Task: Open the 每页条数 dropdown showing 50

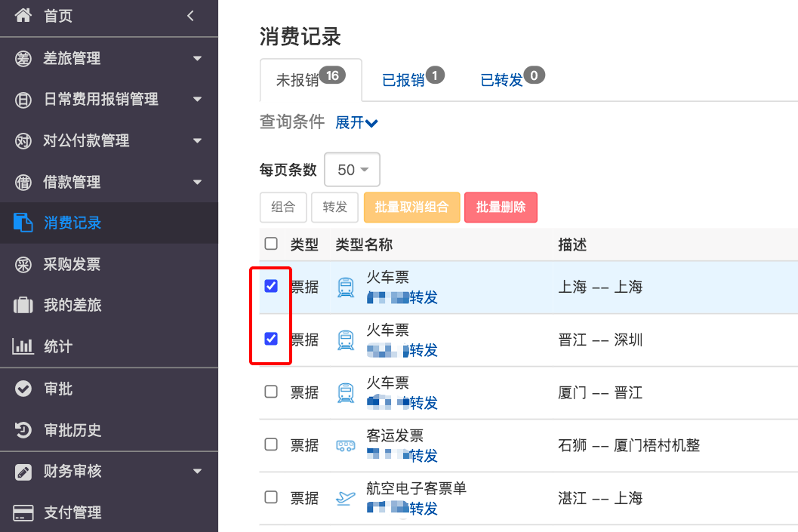Action: 352,169
